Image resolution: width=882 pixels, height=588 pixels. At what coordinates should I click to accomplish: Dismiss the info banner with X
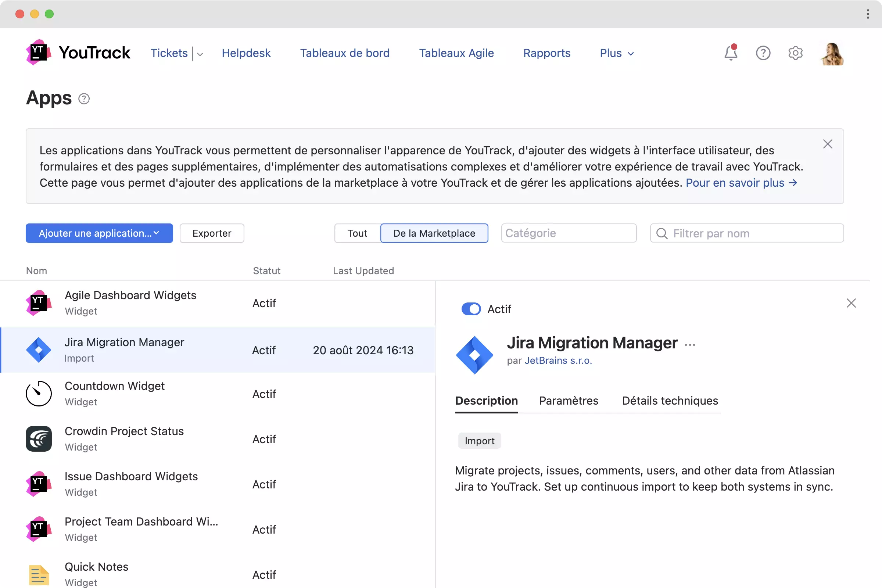(x=827, y=144)
